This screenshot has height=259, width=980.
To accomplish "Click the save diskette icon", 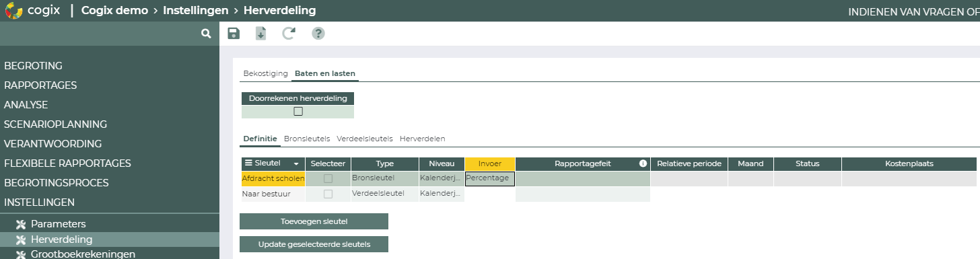I will [234, 34].
